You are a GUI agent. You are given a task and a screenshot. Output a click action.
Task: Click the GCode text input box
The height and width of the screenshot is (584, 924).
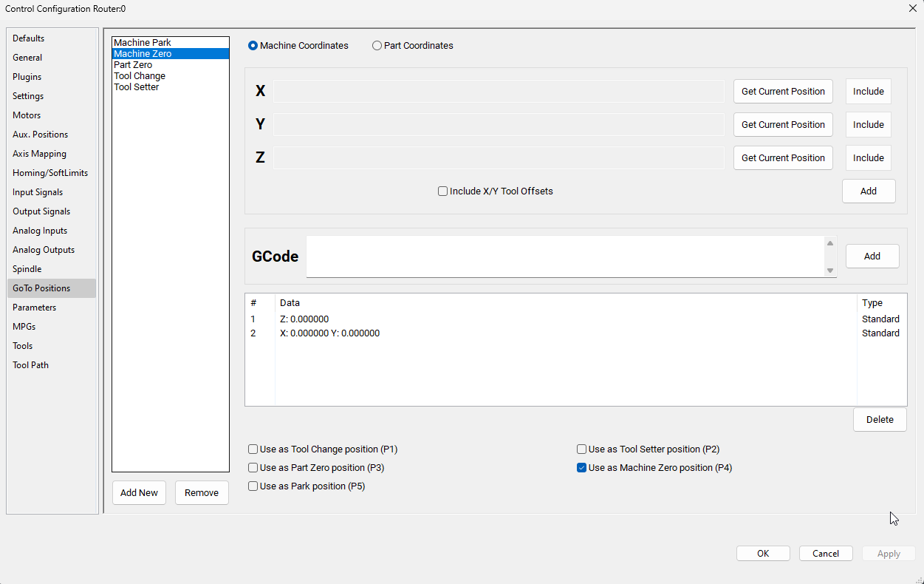click(565, 257)
